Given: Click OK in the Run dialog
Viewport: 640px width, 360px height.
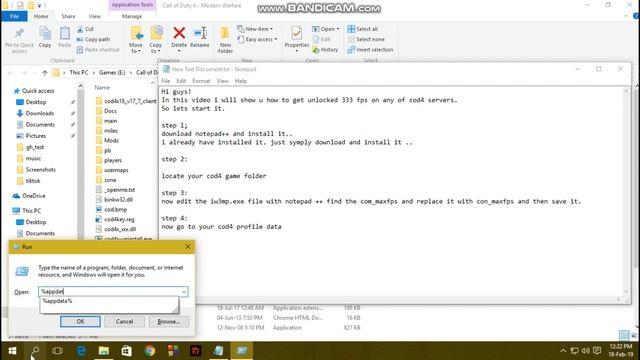Looking at the screenshot, I should pos(80,322).
